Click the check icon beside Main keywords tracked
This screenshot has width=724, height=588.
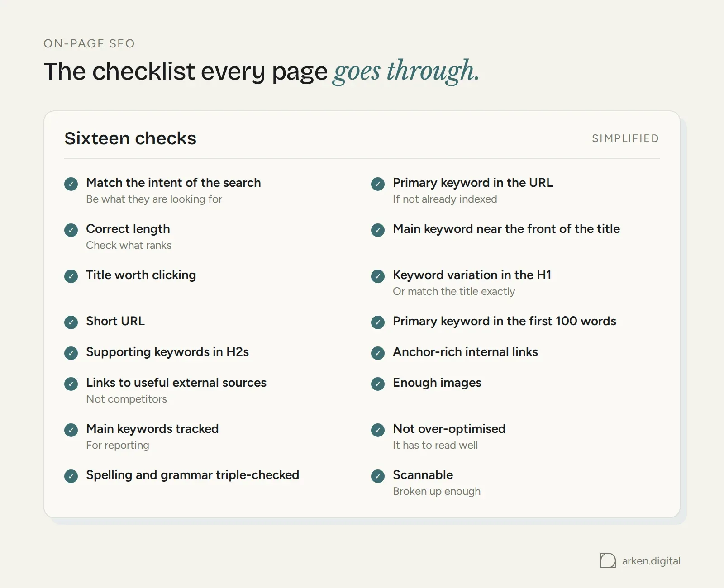pos(71,430)
